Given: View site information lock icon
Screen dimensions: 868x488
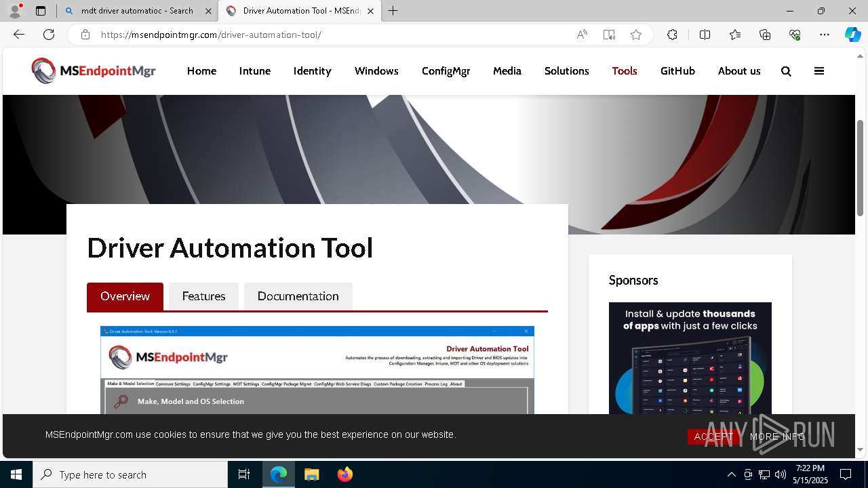Looking at the screenshot, I should 85,35.
